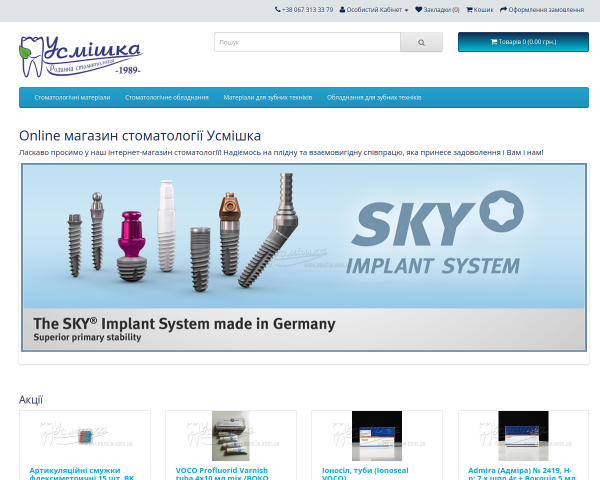Image resolution: width=600 pixels, height=480 pixels.
Task: Click the cart icon beside Кошик
Action: click(x=469, y=10)
